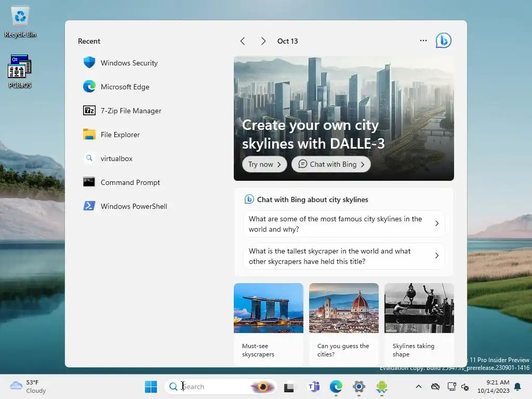Click the taskbar Search input field
532x399 pixels.
[x=220, y=387]
